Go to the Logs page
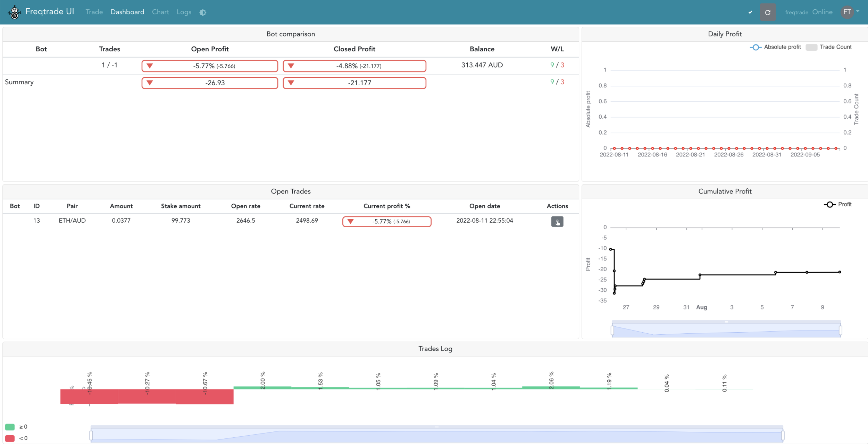Screen dimensions: 868x444 pos(184,12)
